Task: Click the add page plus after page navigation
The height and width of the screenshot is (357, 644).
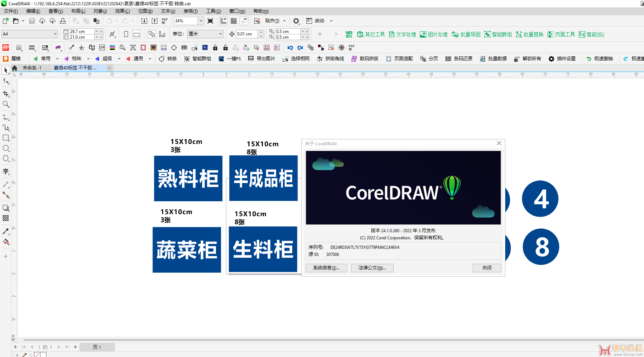Action: click(75, 347)
